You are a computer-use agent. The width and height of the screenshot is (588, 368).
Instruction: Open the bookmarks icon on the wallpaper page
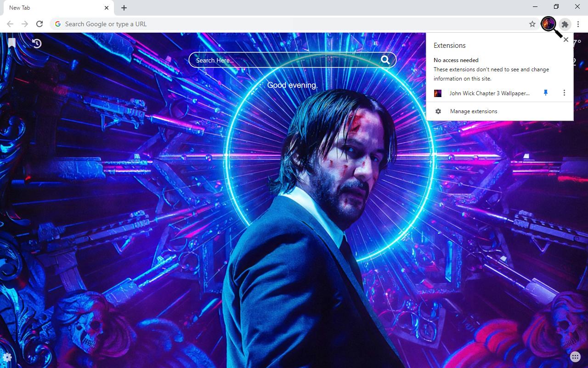(x=12, y=43)
